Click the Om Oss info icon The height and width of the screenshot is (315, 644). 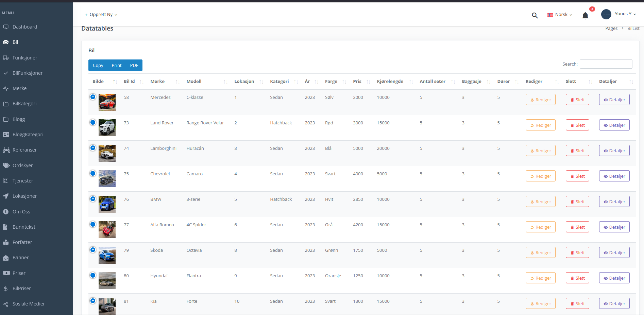pyautogui.click(x=6, y=212)
